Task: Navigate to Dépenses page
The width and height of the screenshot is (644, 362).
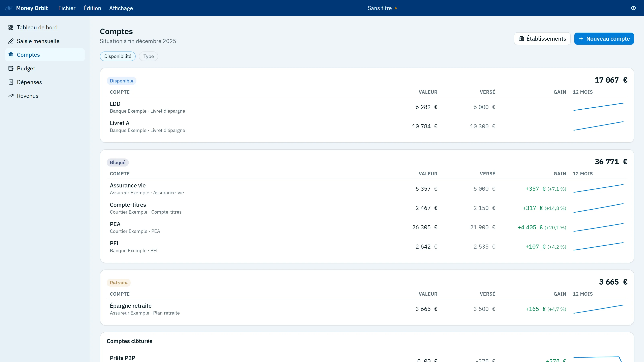Action: (x=45, y=82)
